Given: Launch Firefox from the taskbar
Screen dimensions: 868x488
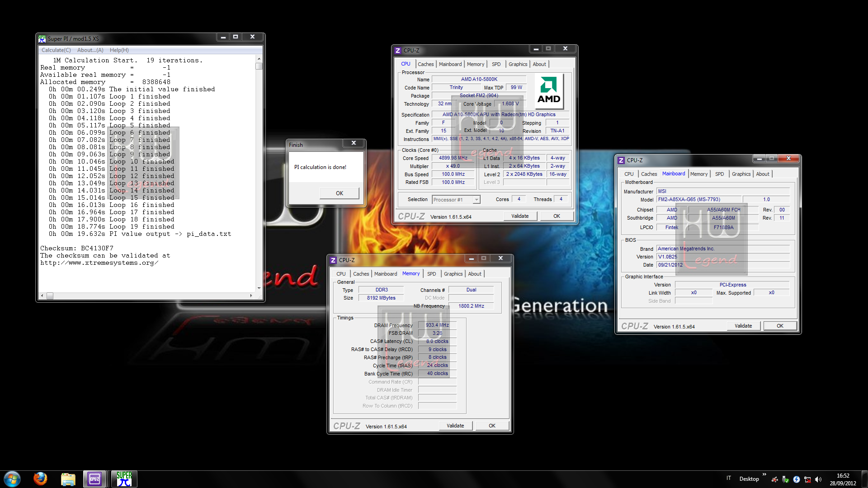Looking at the screenshot, I should point(40,479).
